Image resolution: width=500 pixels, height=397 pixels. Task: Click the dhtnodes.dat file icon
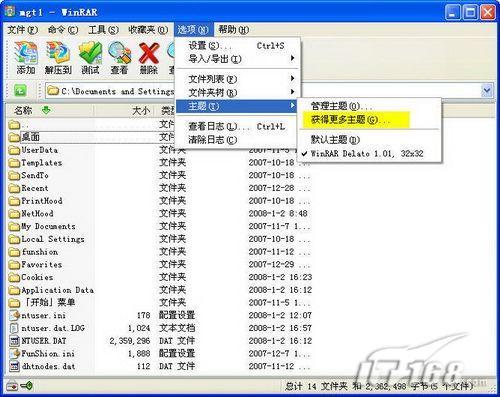coord(14,366)
